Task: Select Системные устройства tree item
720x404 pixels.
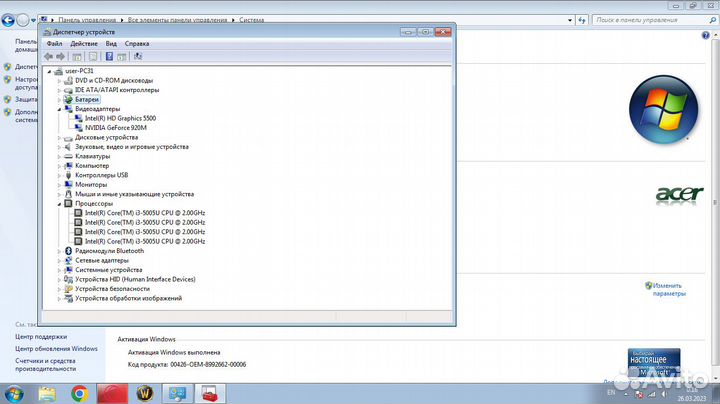Action: [109, 270]
